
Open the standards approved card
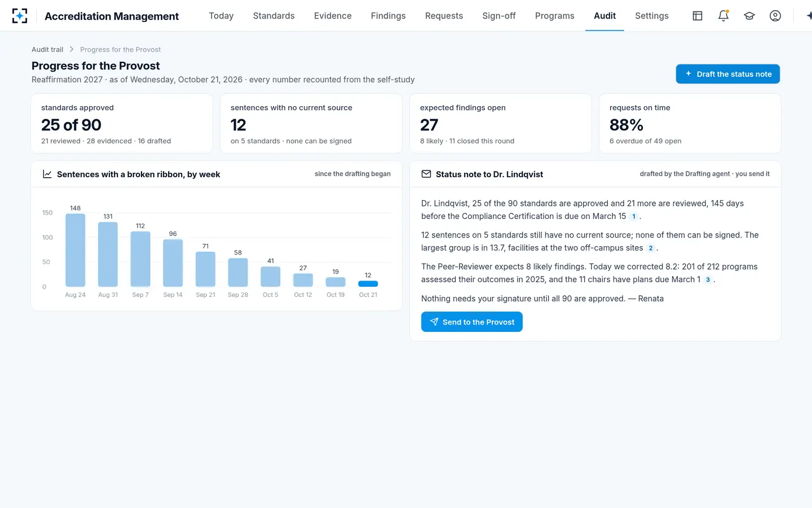122,124
